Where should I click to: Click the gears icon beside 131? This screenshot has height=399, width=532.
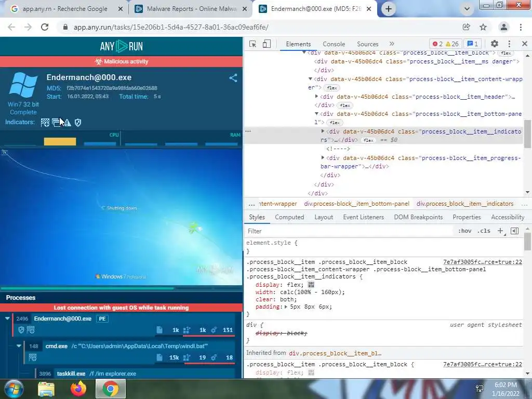(214, 330)
